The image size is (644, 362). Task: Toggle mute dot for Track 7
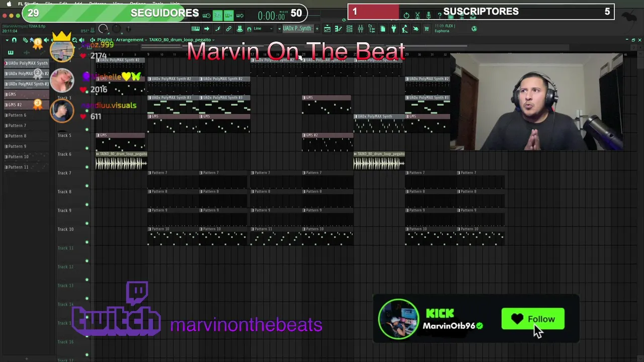pos(87,186)
